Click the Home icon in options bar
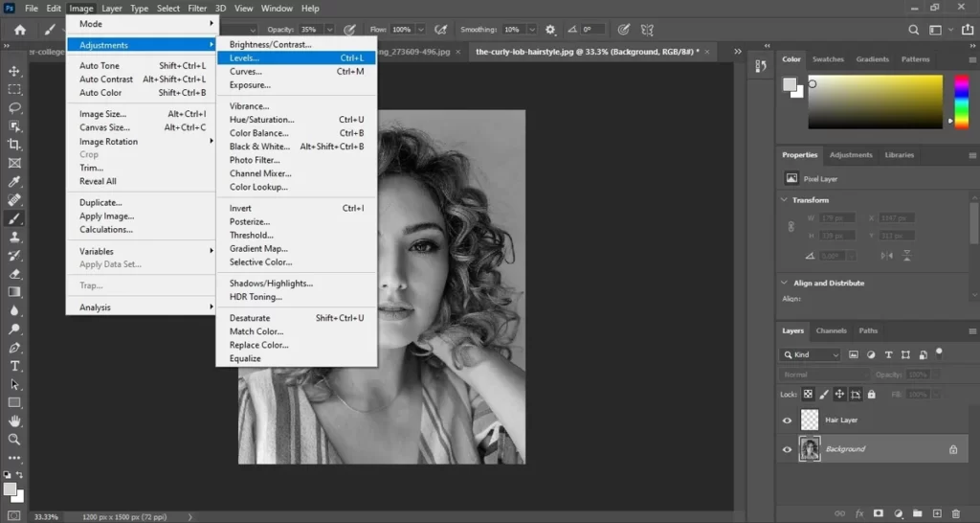Image resolution: width=980 pixels, height=523 pixels. pos(20,30)
